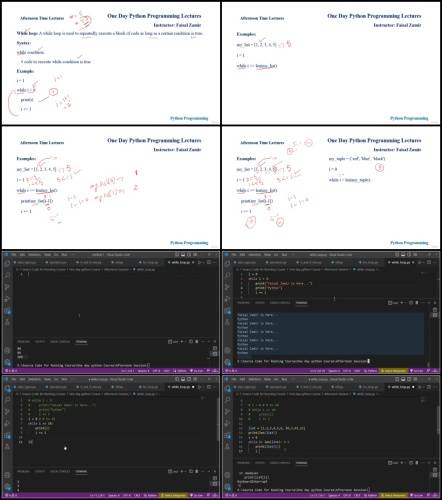Open the File menu in the empty-editor frame
The height and width of the screenshot is (500, 442).
coord(14,255)
